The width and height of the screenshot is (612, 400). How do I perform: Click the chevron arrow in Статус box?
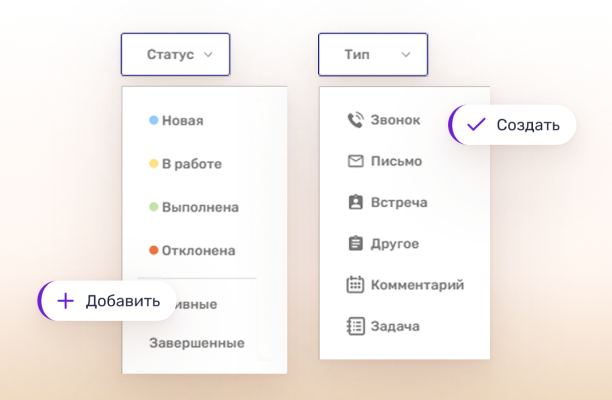(208, 55)
